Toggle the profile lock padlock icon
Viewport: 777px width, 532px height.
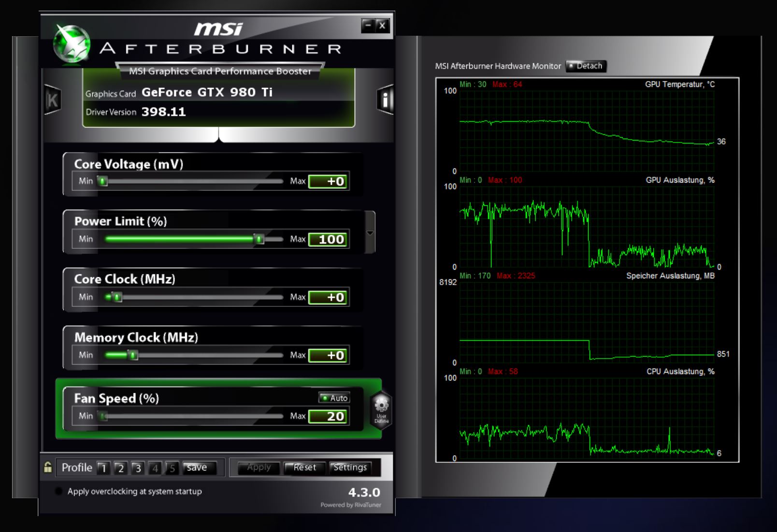(48, 467)
